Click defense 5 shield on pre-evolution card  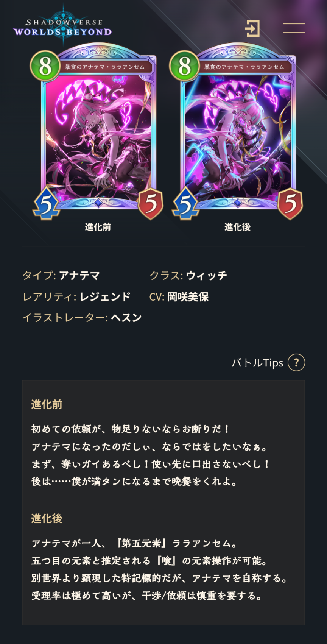pos(151,204)
